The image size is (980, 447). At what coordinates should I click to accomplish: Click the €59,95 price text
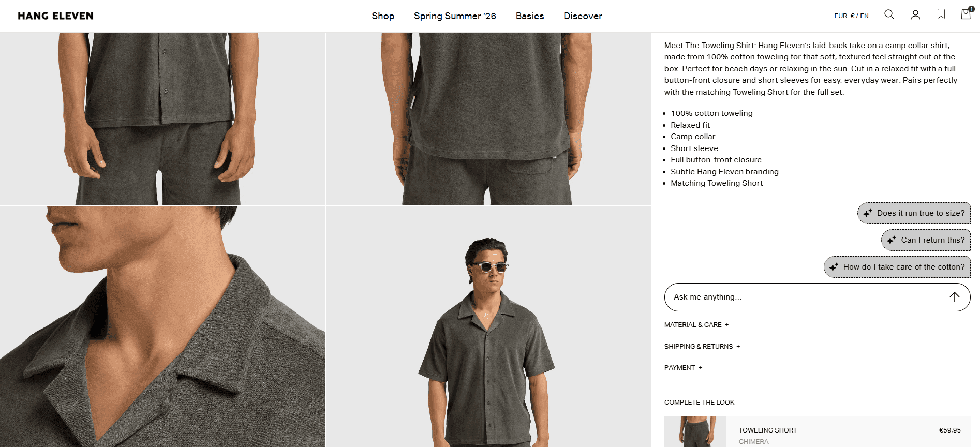950,430
